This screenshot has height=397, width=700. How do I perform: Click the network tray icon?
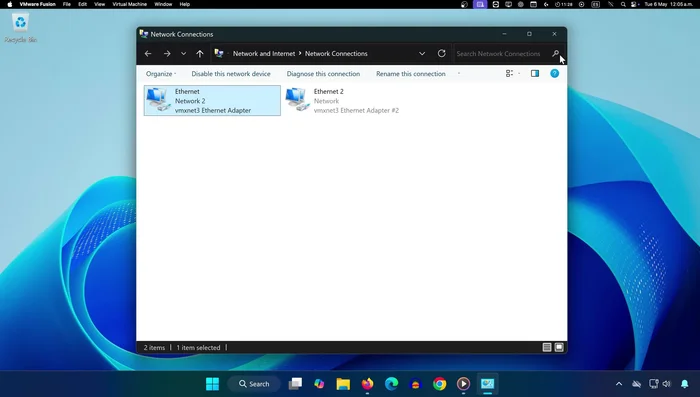pyautogui.click(x=654, y=384)
